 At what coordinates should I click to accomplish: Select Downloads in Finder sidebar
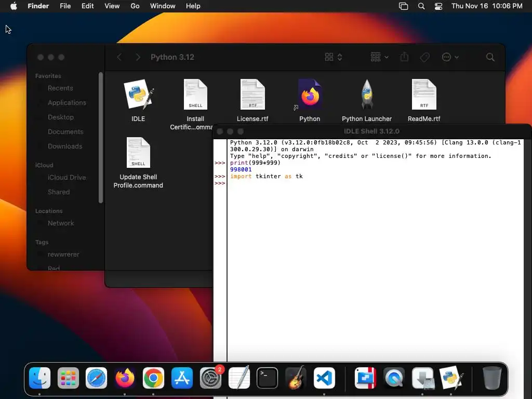(x=65, y=147)
